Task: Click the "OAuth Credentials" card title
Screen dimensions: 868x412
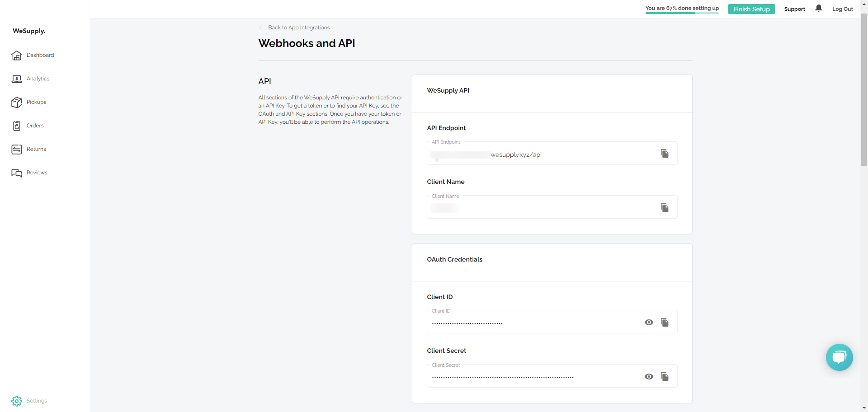Action: click(454, 259)
